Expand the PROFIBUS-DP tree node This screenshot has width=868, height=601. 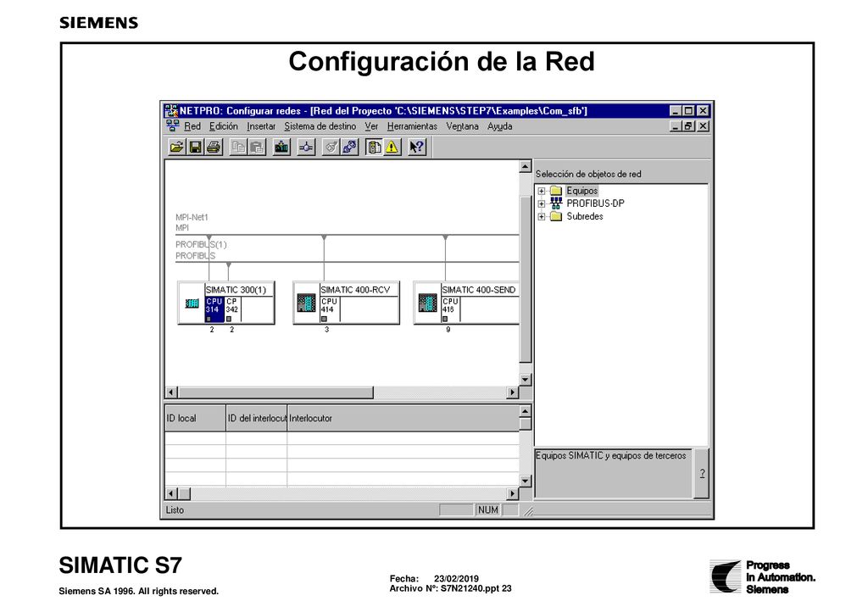[x=542, y=203]
